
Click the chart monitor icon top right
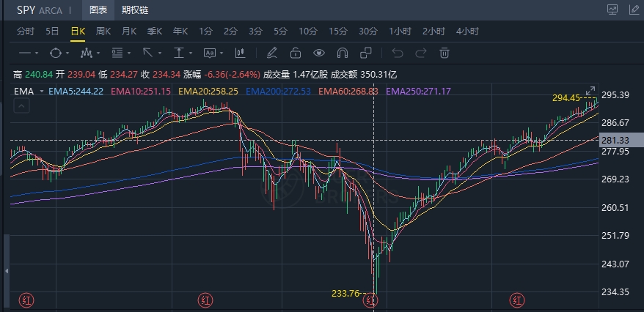pyautogui.click(x=612, y=10)
